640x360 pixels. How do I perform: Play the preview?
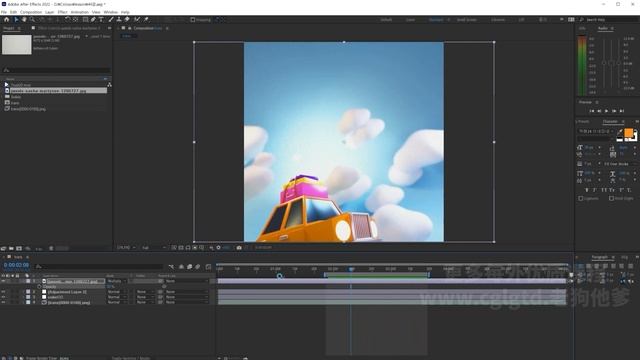(607, 111)
